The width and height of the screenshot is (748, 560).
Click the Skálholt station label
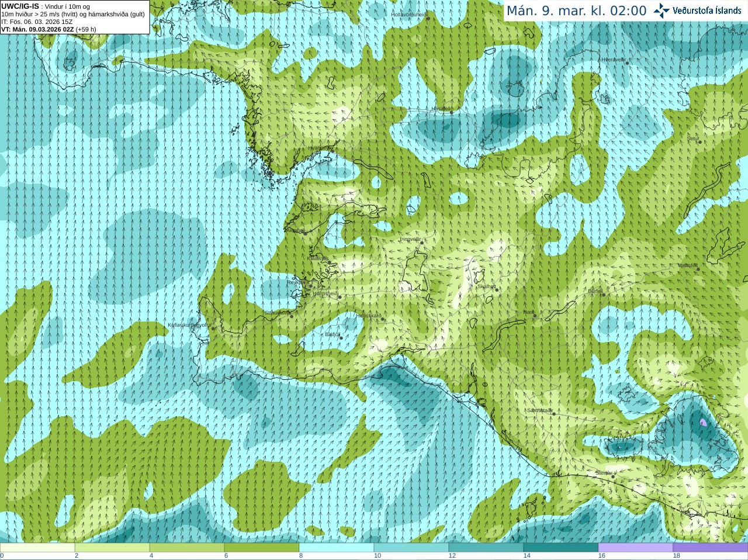(487, 286)
